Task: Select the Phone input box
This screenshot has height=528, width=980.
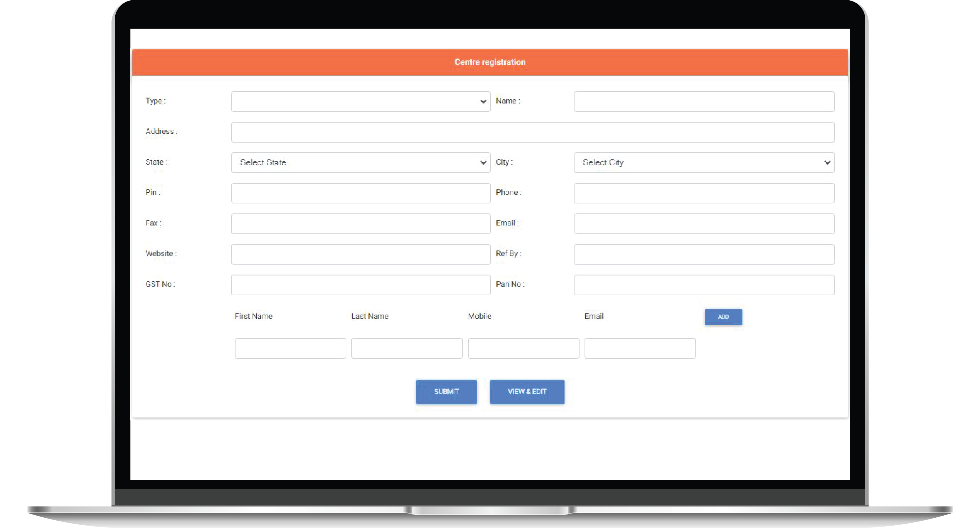Action: pos(704,193)
